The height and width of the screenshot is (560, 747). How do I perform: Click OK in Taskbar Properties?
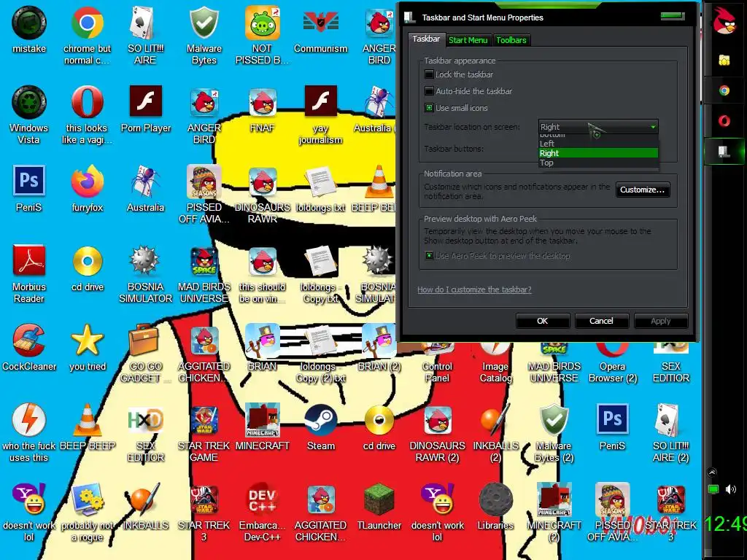[542, 321]
